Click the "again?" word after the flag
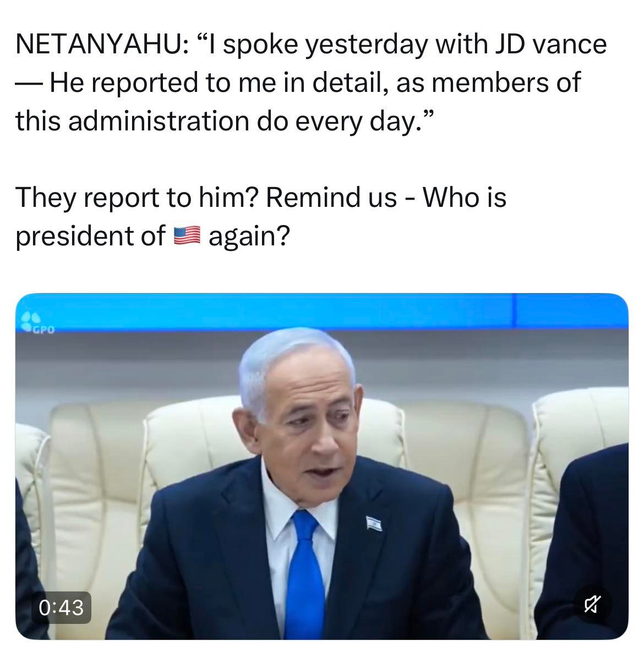 click(x=249, y=236)
